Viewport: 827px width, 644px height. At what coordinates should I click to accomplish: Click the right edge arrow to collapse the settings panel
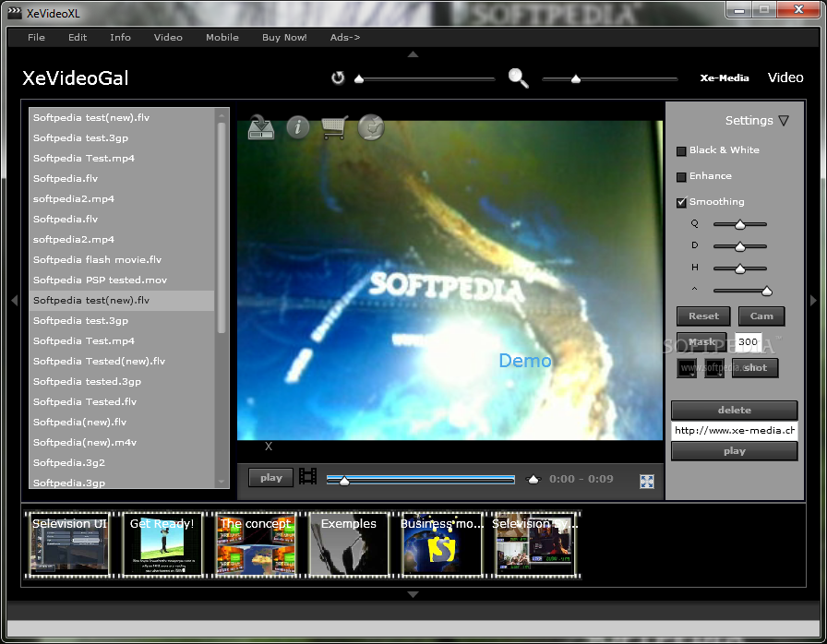[x=813, y=301]
